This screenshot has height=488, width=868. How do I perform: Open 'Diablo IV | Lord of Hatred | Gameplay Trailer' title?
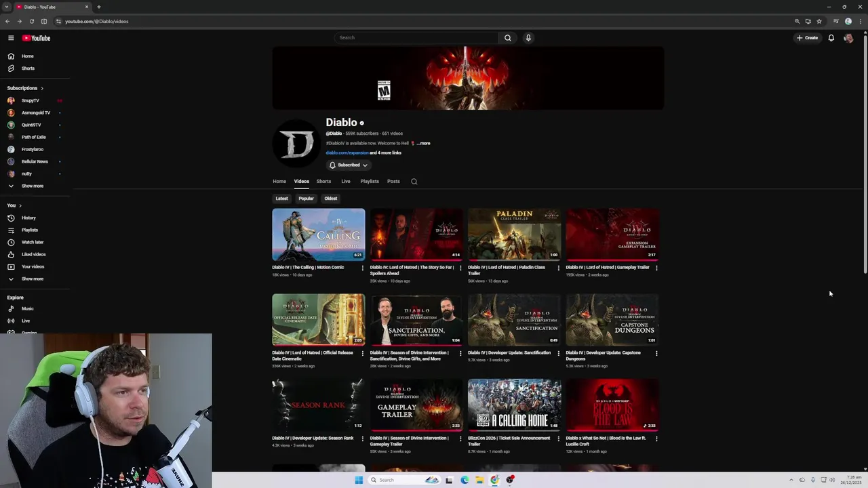[608, 267]
